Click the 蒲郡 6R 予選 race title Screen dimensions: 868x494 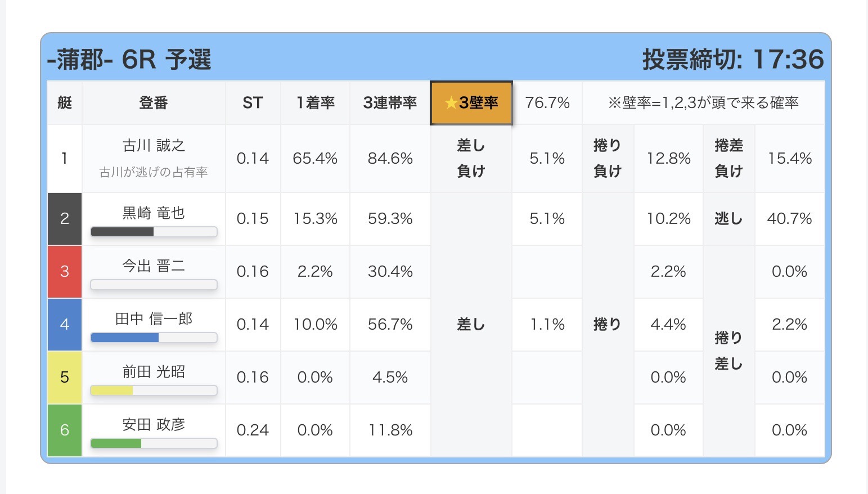(x=129, y=60)
